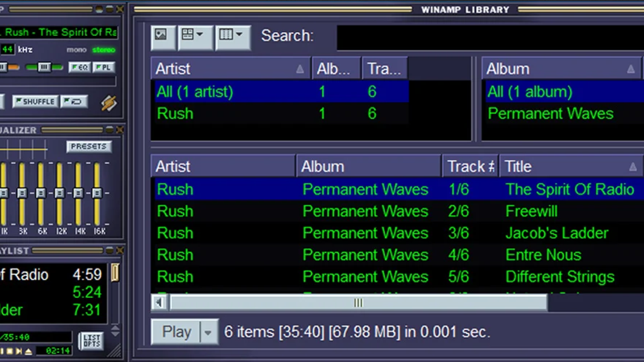Open the library view mode dropdown
This screenshot has width=644, height=362.
195,37
